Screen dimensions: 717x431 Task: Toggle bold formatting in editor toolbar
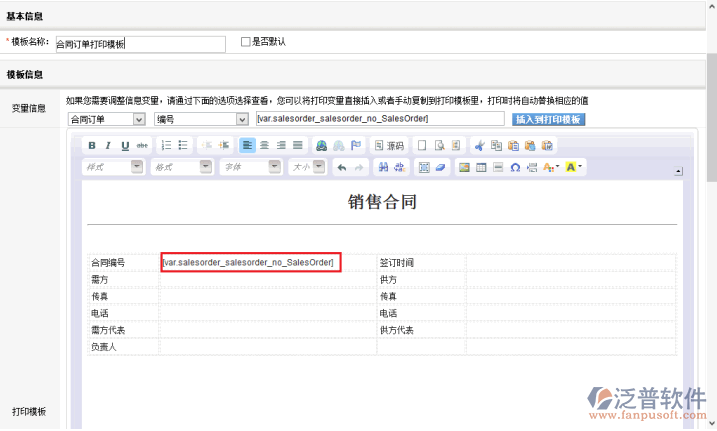click(x=92, y=146)
